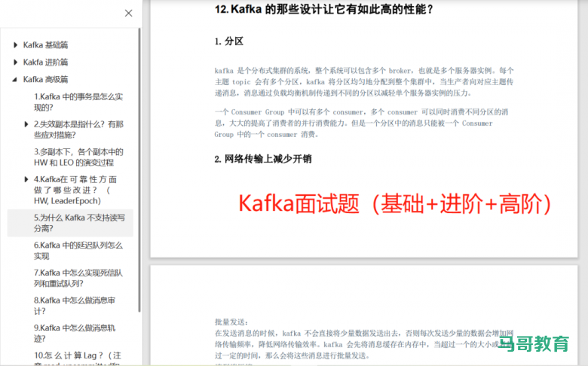Close the bookmarks sidebar panel

pos(129,13)
